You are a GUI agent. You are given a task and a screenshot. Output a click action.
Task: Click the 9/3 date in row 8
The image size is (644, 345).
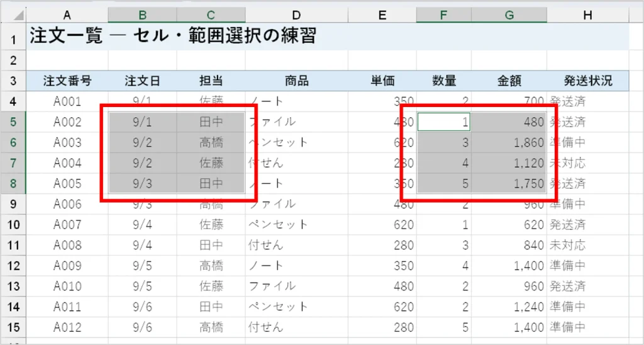(143, 183)
